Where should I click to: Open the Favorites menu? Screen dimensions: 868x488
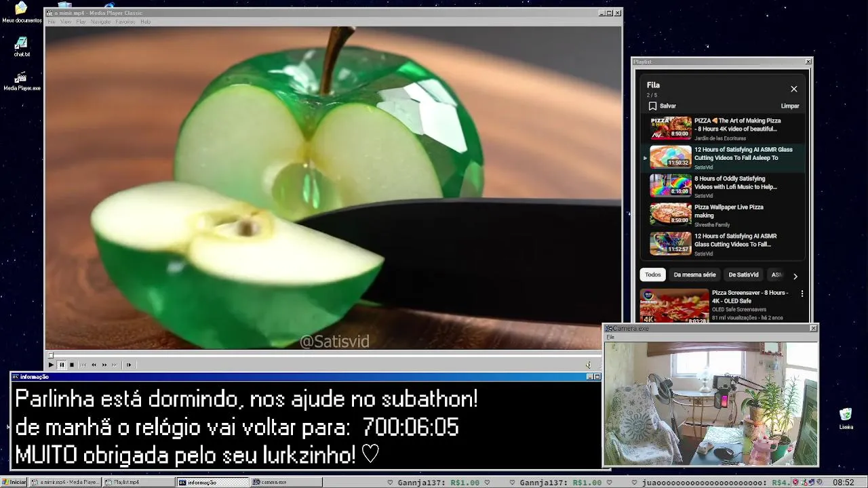125,22
